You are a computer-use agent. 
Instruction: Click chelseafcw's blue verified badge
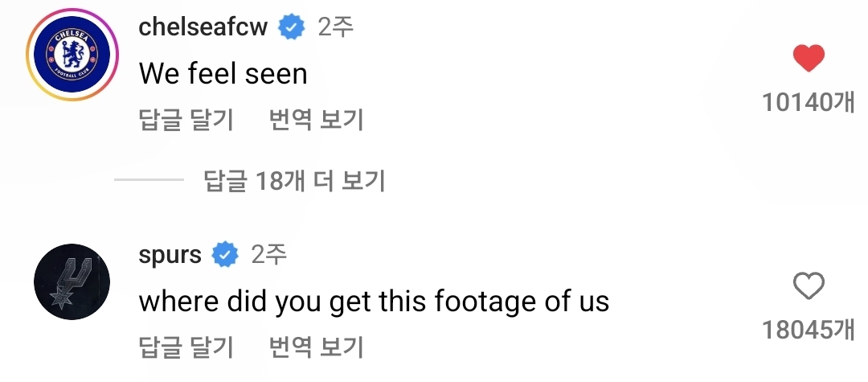pos(291,27)
